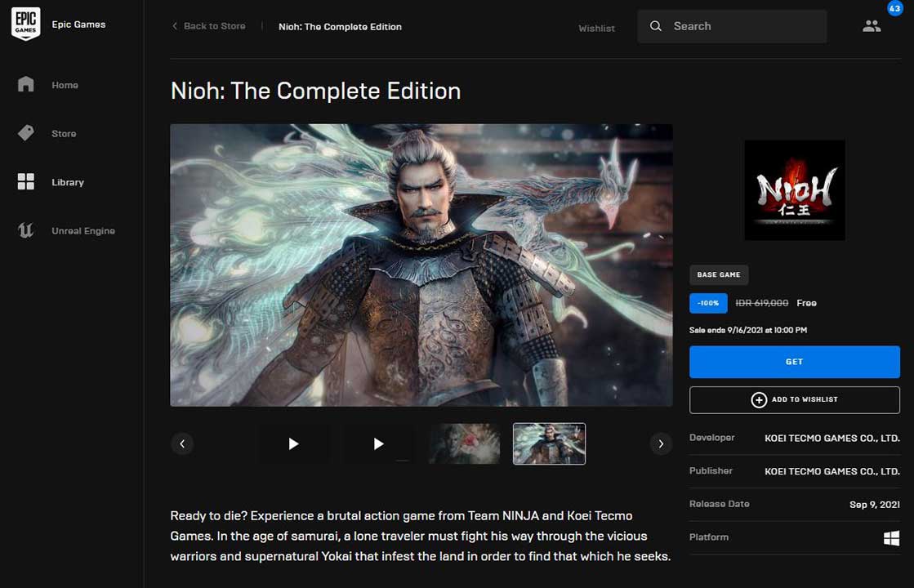Click the Nioh: The Complete Edition heading

tap(315, 91)
